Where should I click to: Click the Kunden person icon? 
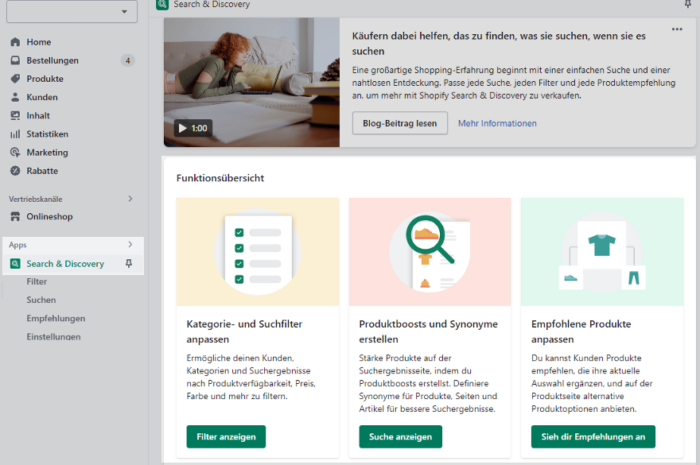[15, 97]
